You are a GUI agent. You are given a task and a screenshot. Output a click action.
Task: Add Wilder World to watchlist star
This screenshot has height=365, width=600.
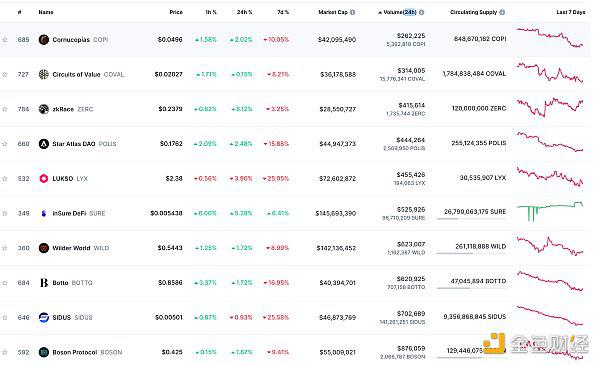tap(5, 248)
